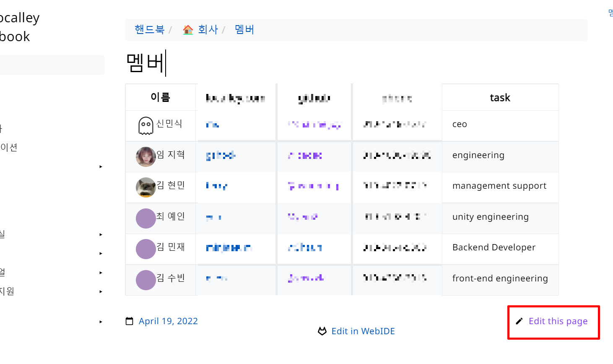Click the purple avatar beside 최 예인

[x=145, y=218]
